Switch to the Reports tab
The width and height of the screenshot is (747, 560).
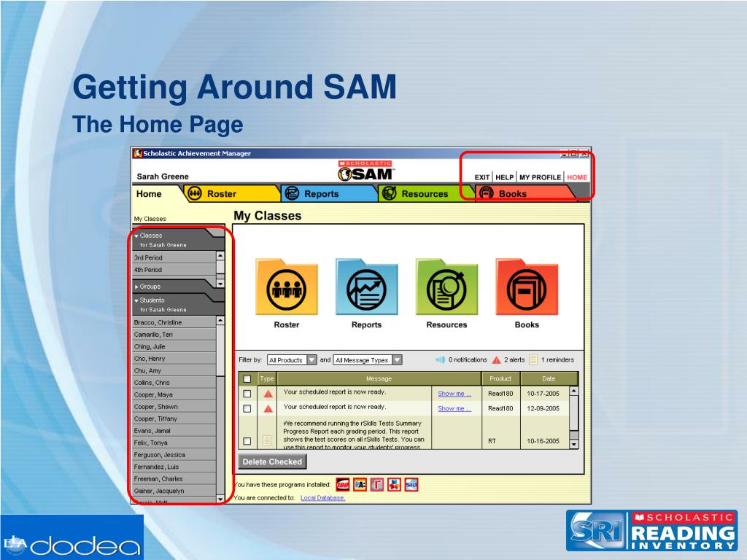[330, 194]
